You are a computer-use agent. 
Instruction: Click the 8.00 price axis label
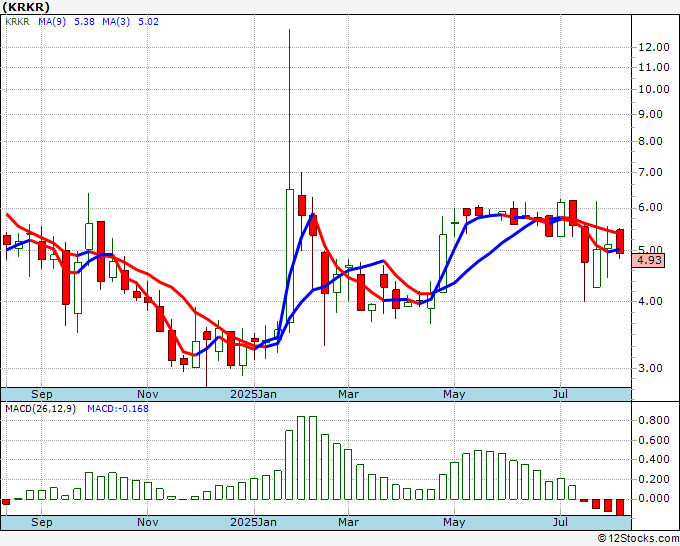[651, 141]
